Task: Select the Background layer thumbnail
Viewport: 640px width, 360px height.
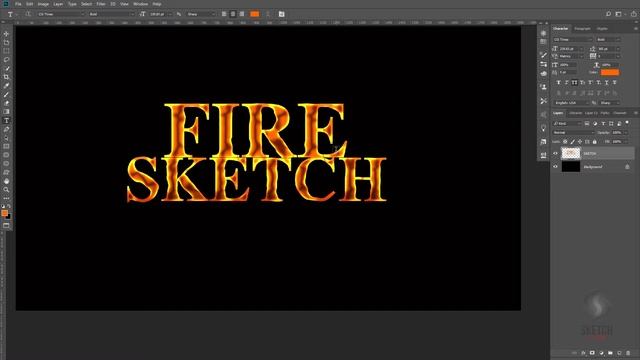Action: click(571, 167)
